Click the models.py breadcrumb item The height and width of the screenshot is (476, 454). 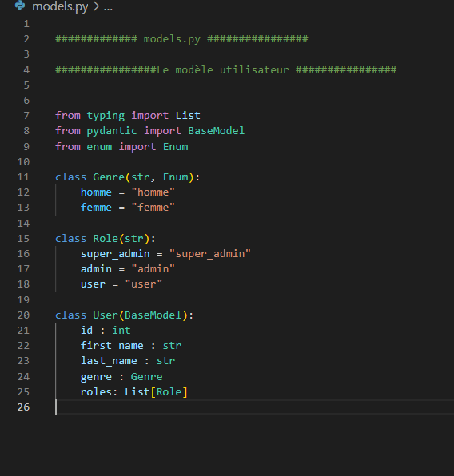tap(60, 6)
